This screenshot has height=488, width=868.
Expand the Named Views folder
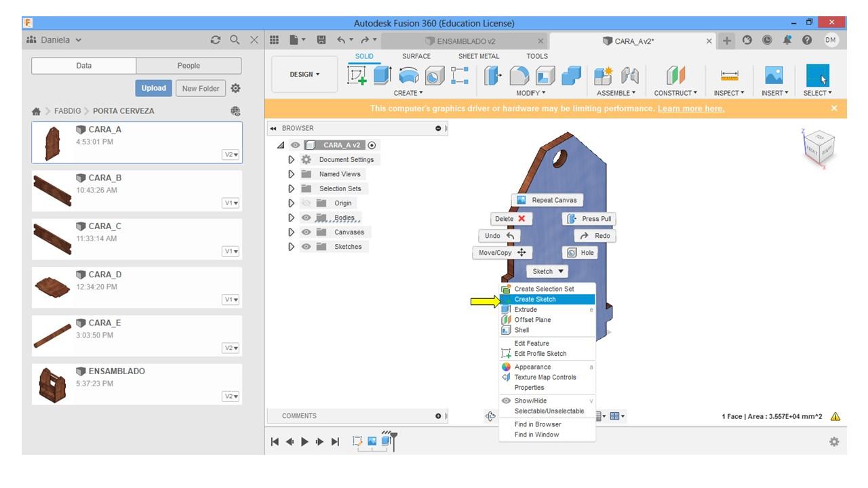pos(292,174)
